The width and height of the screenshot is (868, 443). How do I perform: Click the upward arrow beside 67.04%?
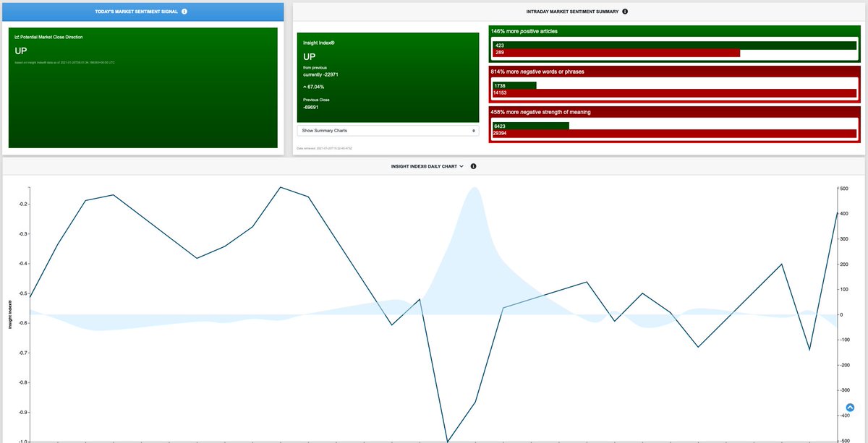click(x=307, y=85)
